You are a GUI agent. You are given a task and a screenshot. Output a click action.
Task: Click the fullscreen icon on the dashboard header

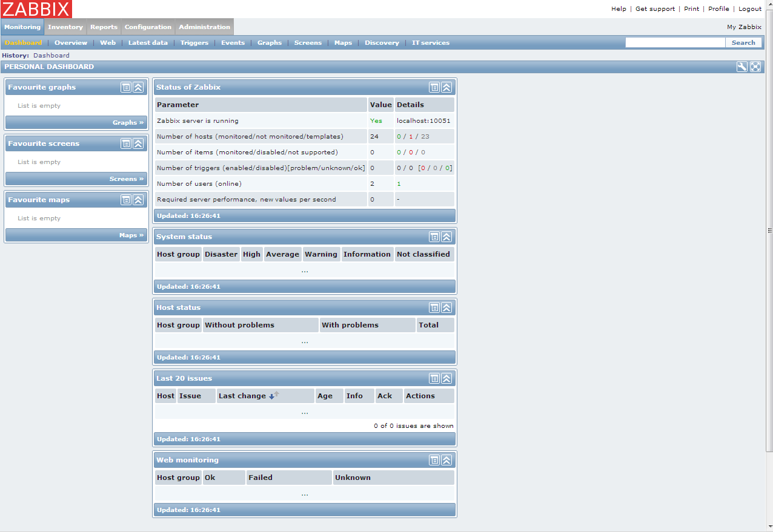[x=755, y=67]
